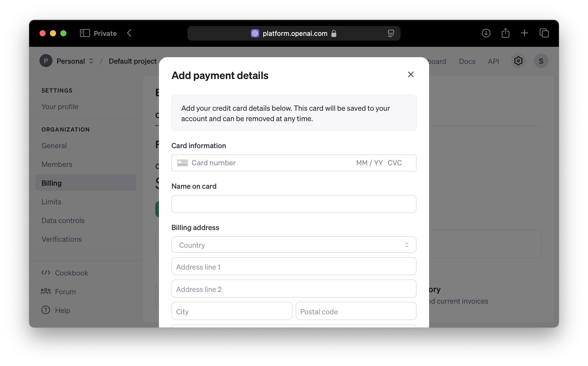This screenshot has height=366, width=588.
Task: Open the user avatar S menu
Action: click(541, 61)
